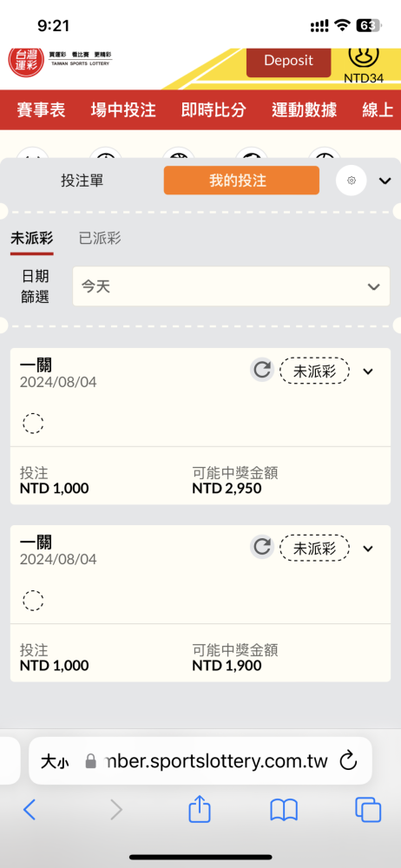Refresh the second bet with NTD 1,900 payout

pos(261,548)
